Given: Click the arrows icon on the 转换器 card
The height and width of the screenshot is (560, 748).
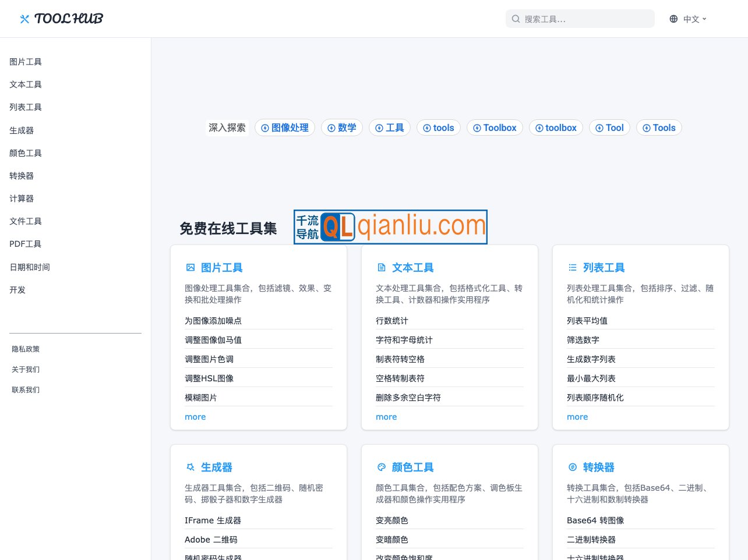Looking at the screenshot, I should (x=573, y=467).
